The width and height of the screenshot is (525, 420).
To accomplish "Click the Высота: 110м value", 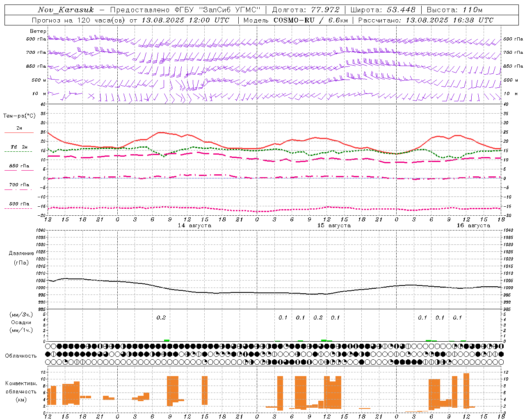I will pos(454,10).
